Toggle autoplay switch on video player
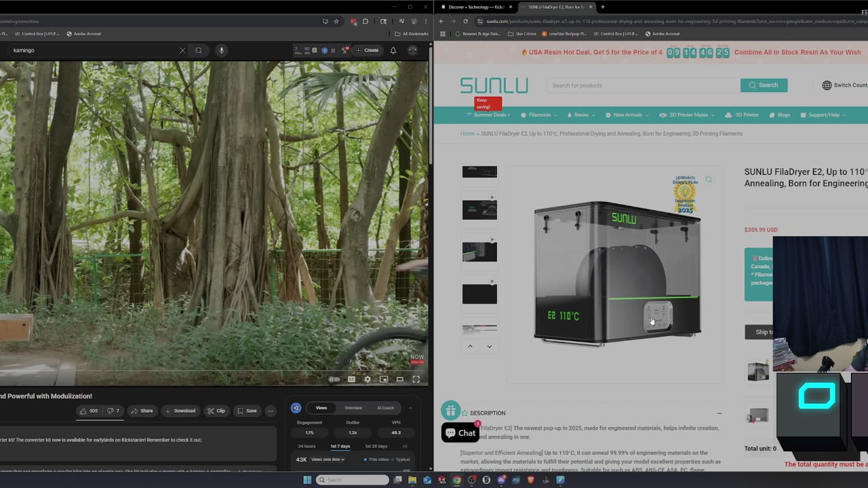 [334, 380]
